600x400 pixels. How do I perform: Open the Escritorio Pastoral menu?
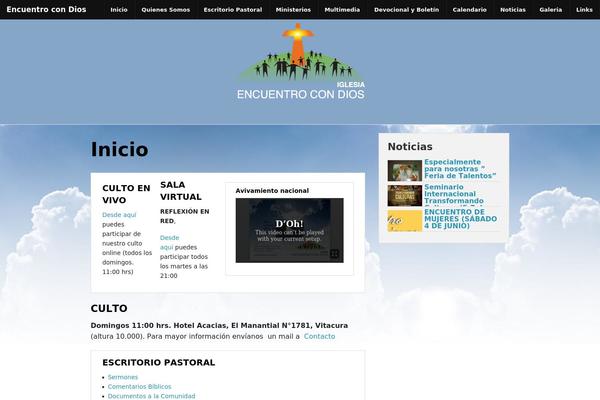click(233, 10)
